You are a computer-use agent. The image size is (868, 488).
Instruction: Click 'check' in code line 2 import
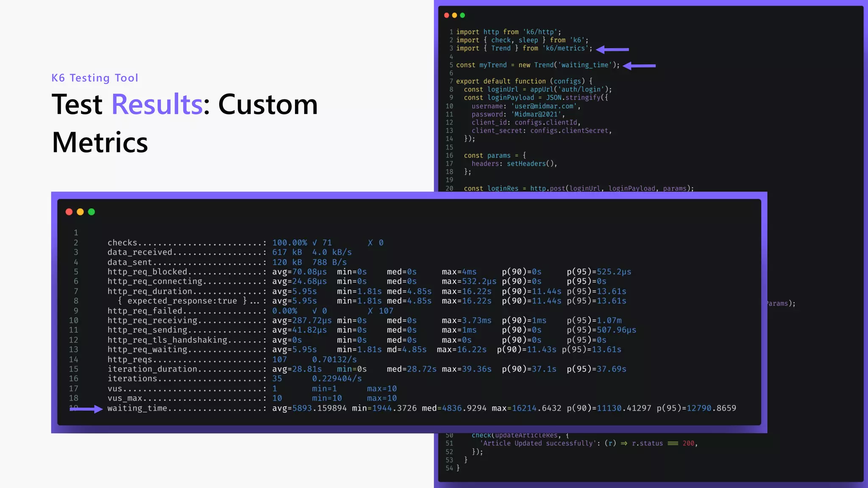[501, 40]
